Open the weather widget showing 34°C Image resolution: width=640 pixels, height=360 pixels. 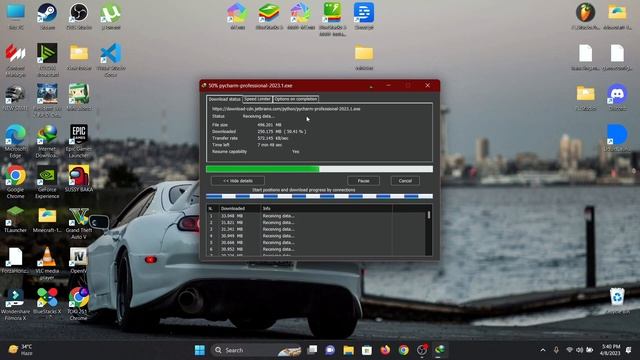pyautogui.click(x=20, y=350)
